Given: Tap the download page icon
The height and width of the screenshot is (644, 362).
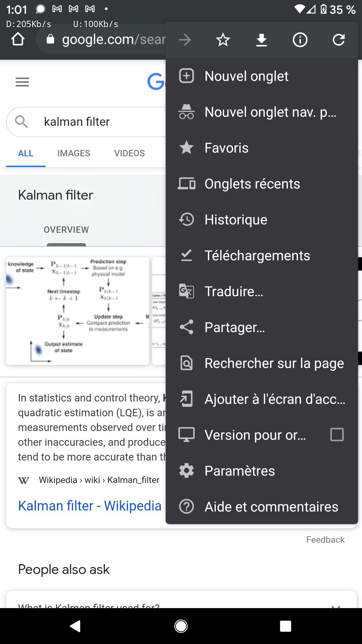Looking at the screenshot, I should pos(261,40).
